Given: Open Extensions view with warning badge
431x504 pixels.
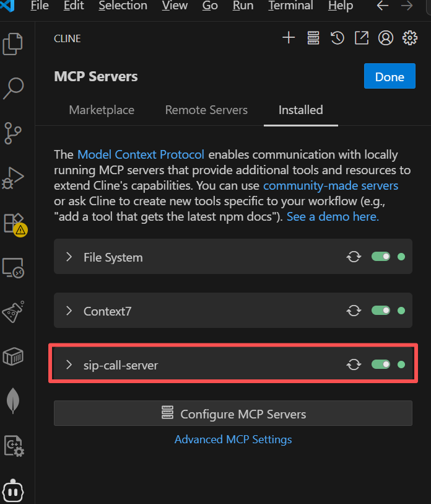Looking at the screenshot, I should click(15, 224).
